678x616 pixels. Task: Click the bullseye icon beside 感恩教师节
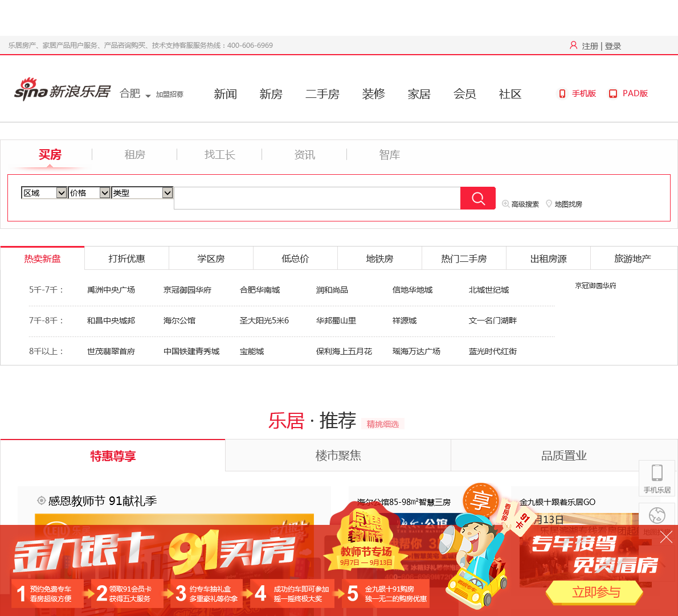(42, 500)
